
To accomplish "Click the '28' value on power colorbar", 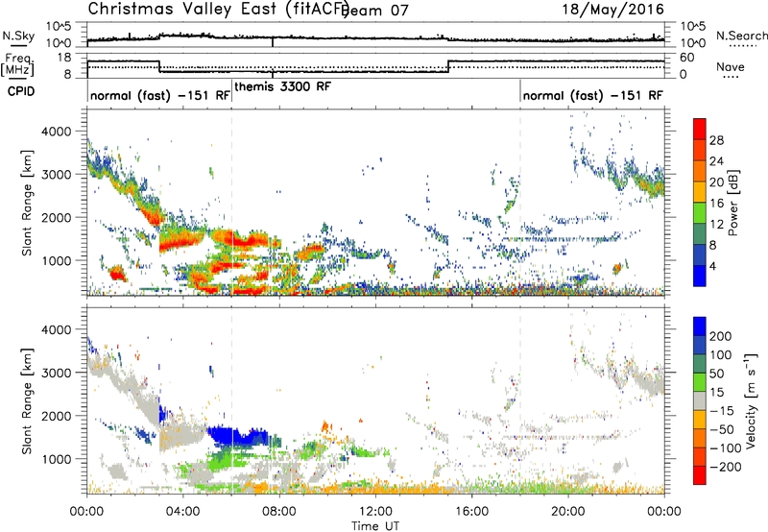I will [716, 140].
